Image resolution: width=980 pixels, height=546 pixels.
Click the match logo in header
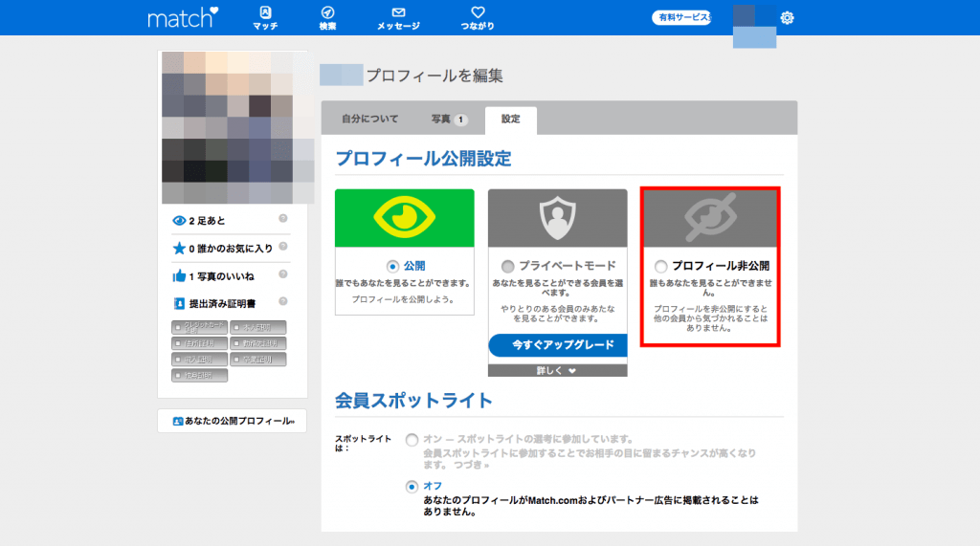[x=183, y=17]
